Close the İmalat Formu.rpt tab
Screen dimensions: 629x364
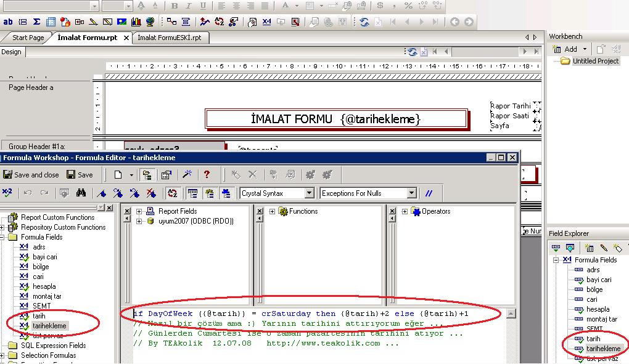(126, 38)
